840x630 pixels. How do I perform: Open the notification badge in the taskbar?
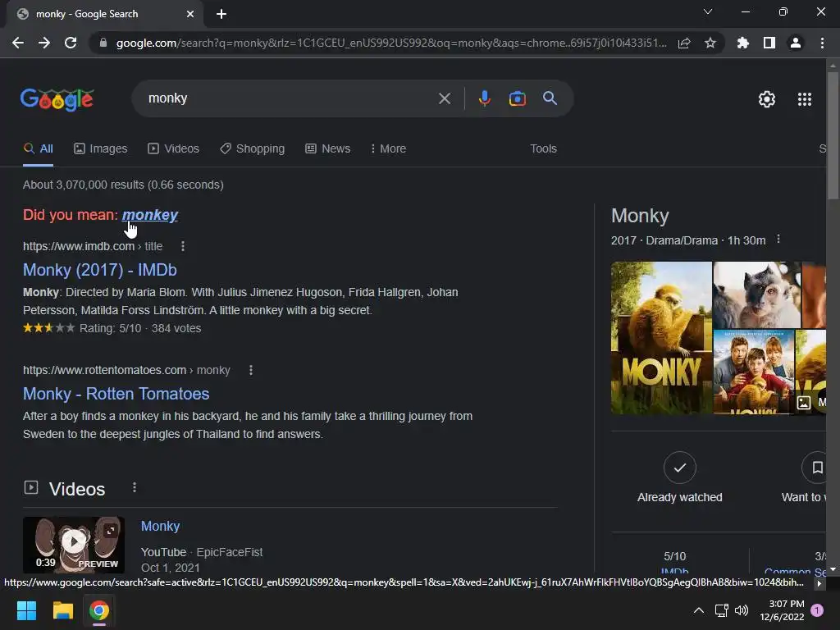coord(817,610)
